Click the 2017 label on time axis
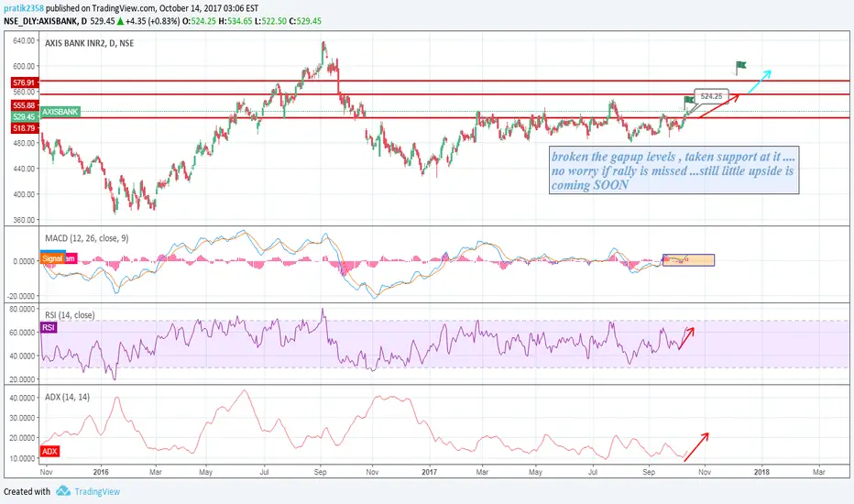The height and width of the screenshot is (504, 854). [429, 472]
